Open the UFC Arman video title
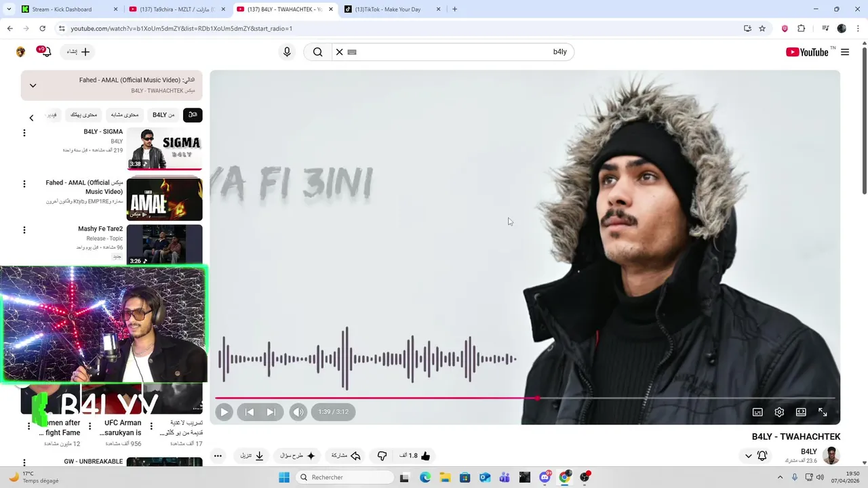 121,428
